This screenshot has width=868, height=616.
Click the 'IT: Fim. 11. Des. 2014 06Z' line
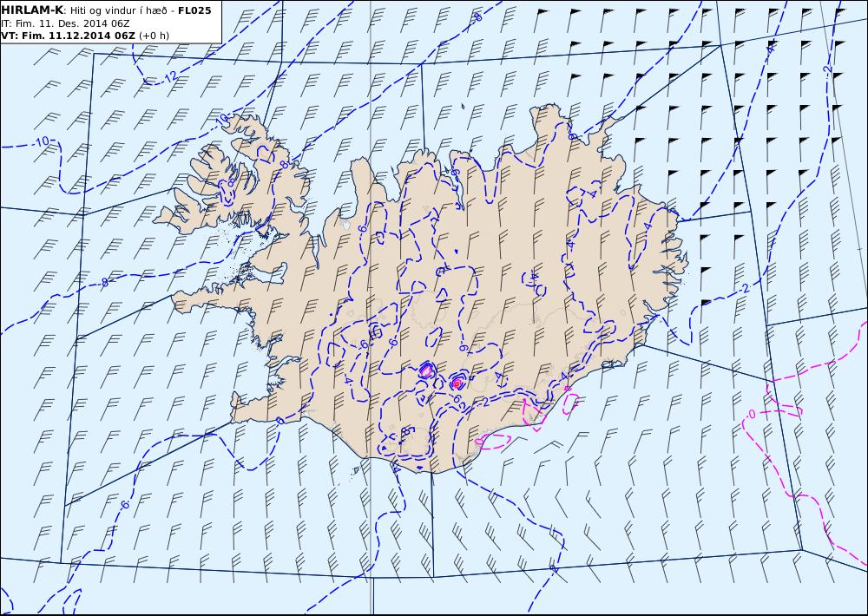click(x=67, y=23)
